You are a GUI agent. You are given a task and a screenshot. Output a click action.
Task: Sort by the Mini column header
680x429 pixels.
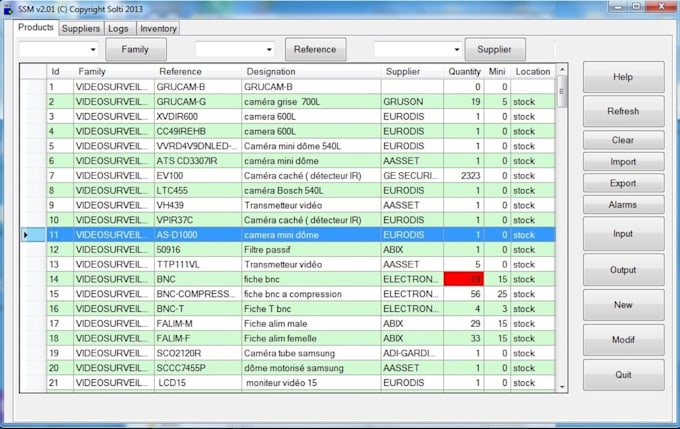click(x=497, y=72)
